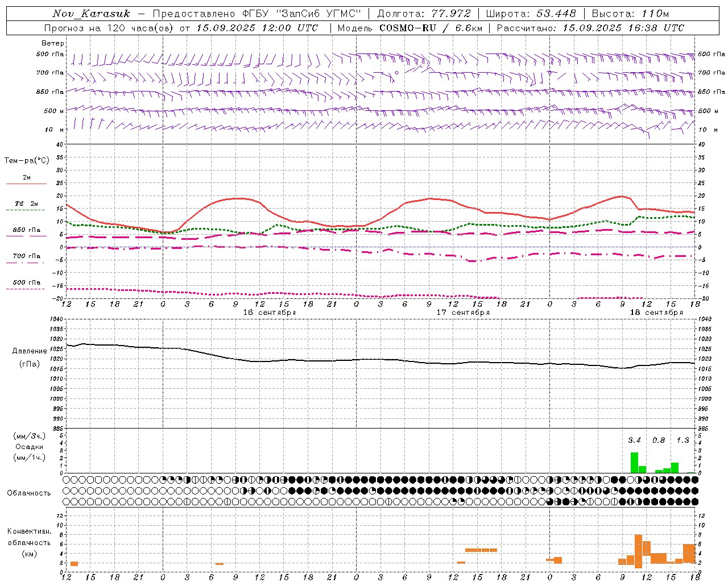
Task: Click the tallest green precipitation bar
Action: pyautogui.click(x=634, y=463)
